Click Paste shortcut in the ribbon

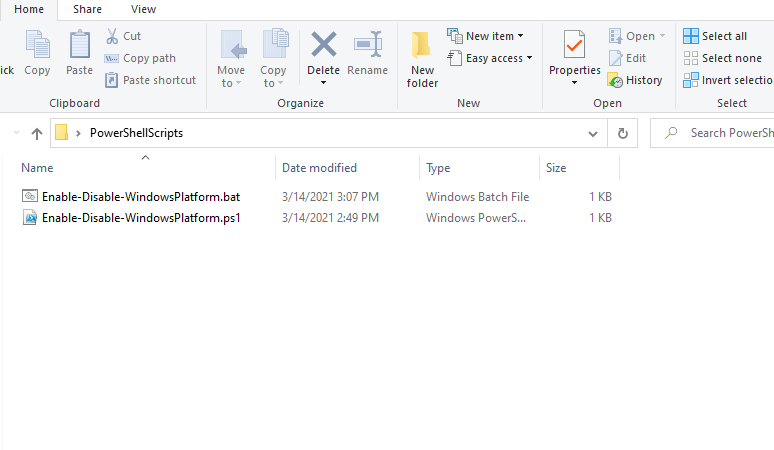(x=151, y=80)
